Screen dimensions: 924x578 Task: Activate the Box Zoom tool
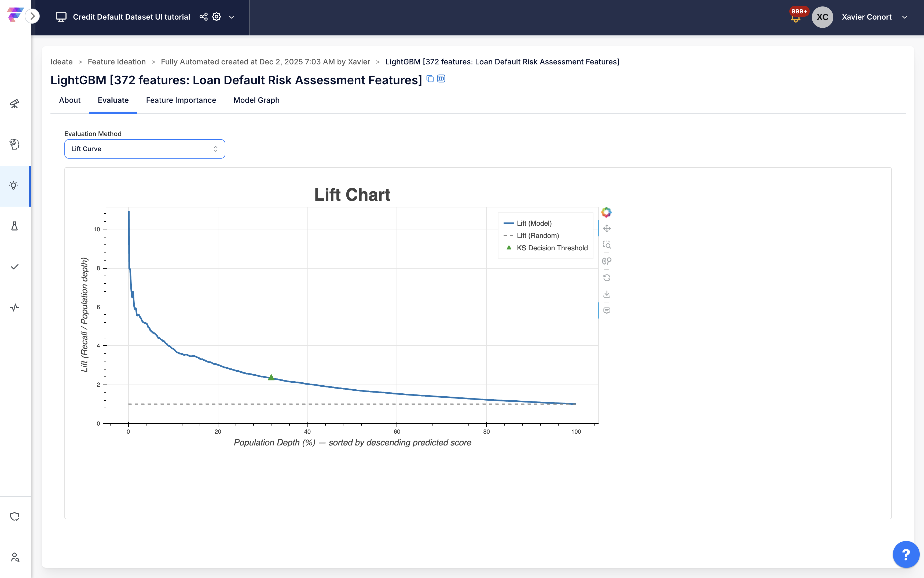[x=606, y=245]
